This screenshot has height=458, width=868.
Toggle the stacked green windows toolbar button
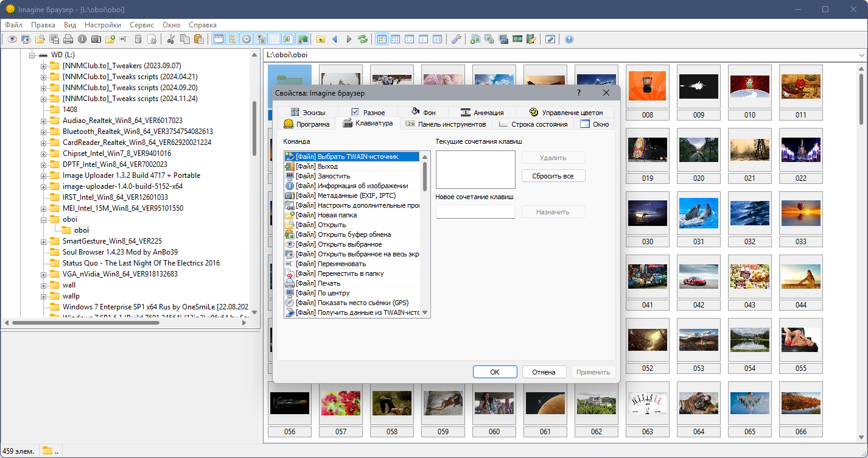tap(302, 40)
